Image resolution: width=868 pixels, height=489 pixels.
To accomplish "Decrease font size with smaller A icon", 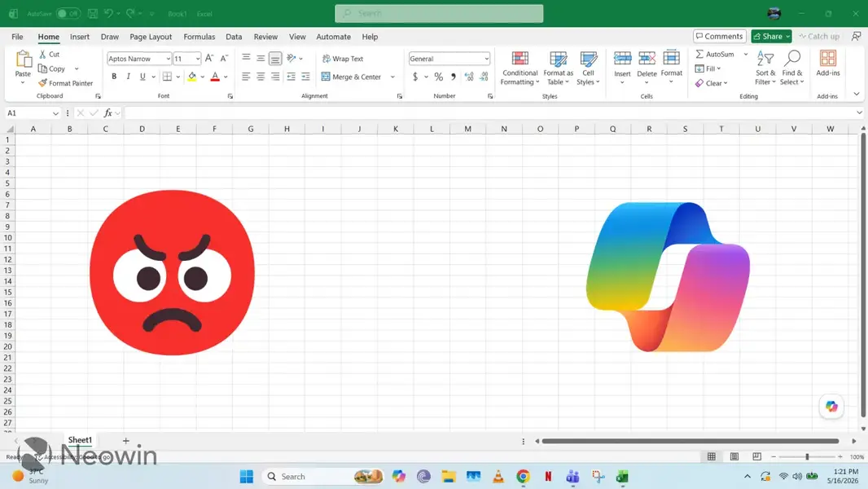I will (224, 58).
